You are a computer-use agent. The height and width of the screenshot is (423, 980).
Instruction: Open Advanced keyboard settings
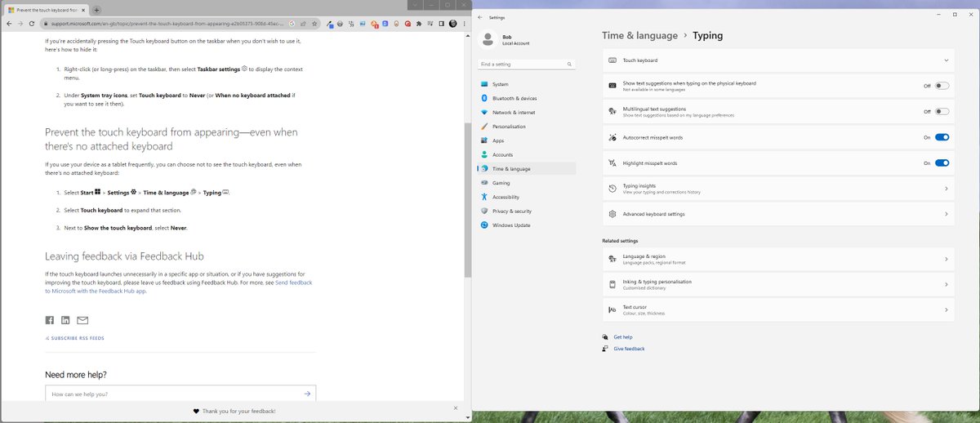click(779, 214)
